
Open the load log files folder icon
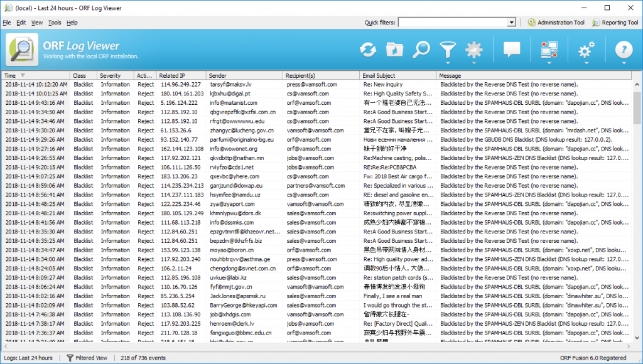coord(394,50)
